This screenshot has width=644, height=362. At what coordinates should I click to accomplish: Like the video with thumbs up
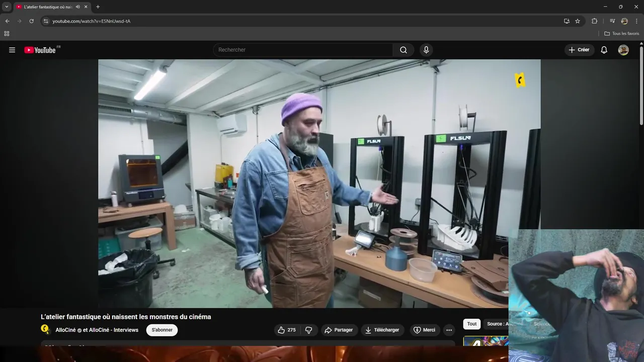[287, 330]
